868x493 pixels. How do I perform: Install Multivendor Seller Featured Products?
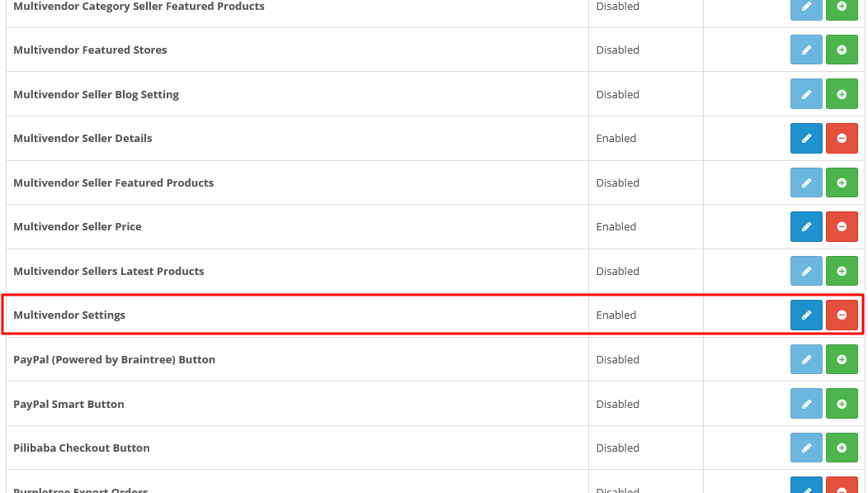[842, 183]
